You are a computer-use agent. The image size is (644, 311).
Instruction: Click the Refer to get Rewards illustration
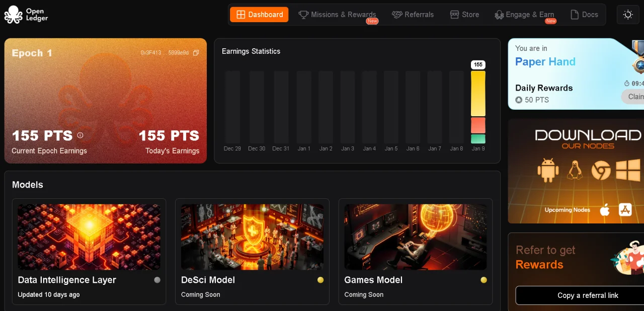point(628,258)
